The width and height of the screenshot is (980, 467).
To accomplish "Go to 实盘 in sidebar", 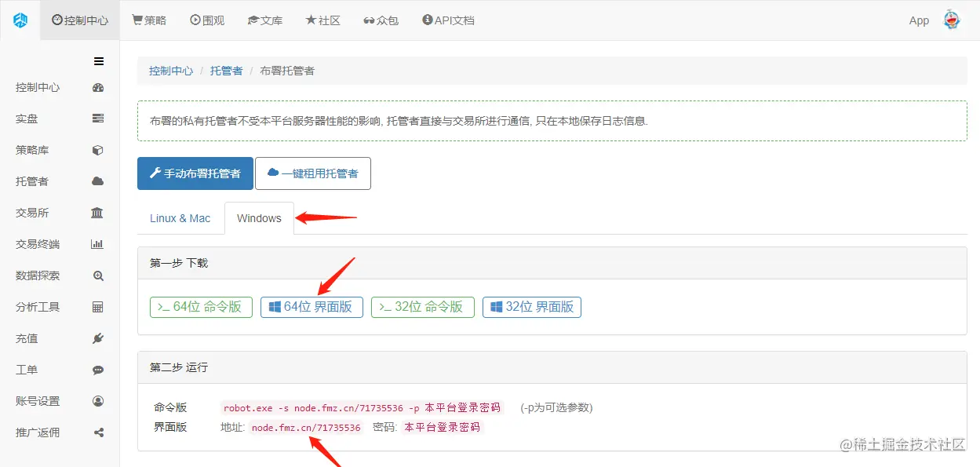I will pyautogui.click(x=27, y=119).
